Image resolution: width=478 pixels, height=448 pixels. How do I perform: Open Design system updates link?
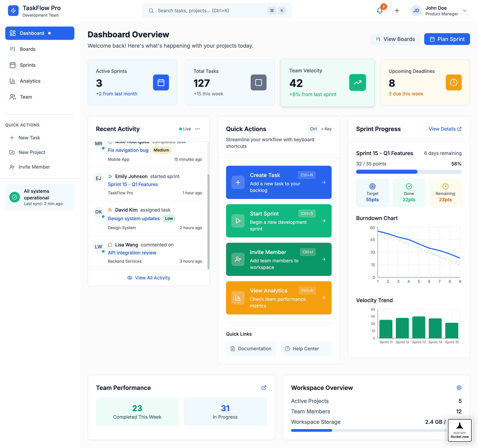[134, 219]
